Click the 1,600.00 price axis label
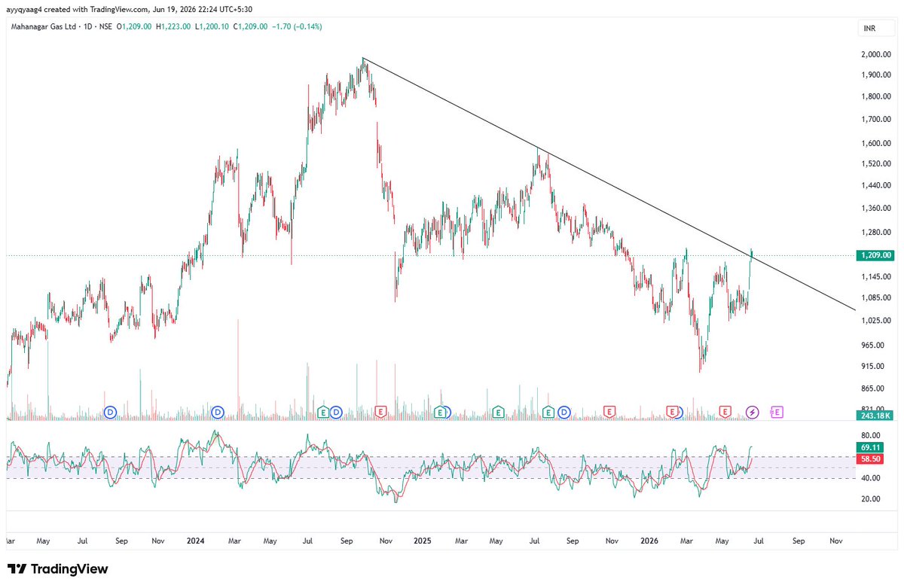This screenshot has height=588, width=904. coord(876,143)
